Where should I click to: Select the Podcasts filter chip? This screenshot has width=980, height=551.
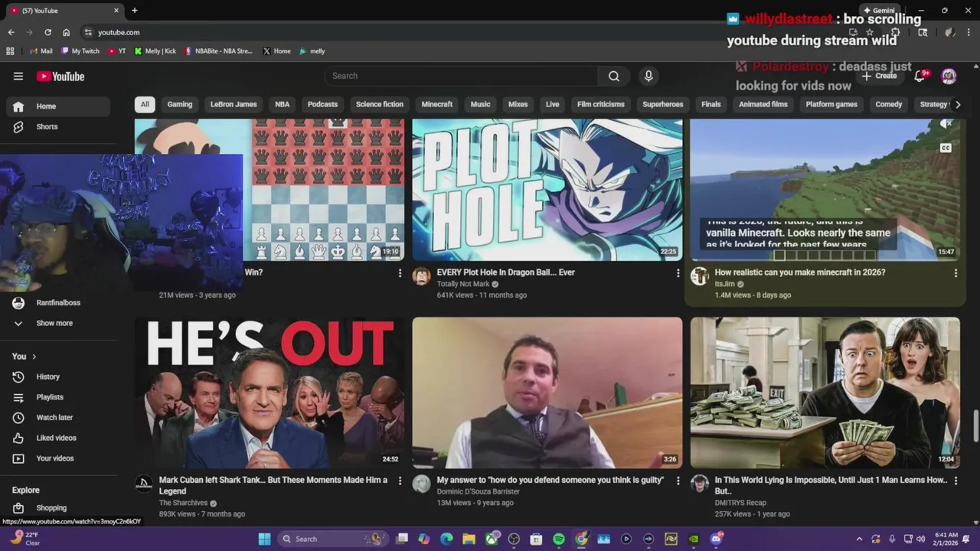[322, 104]
